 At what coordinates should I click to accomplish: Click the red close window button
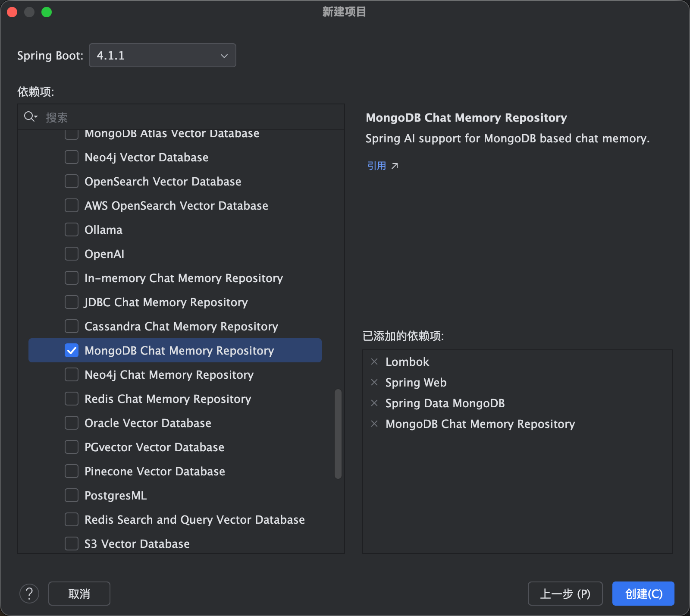click(12, 12)
